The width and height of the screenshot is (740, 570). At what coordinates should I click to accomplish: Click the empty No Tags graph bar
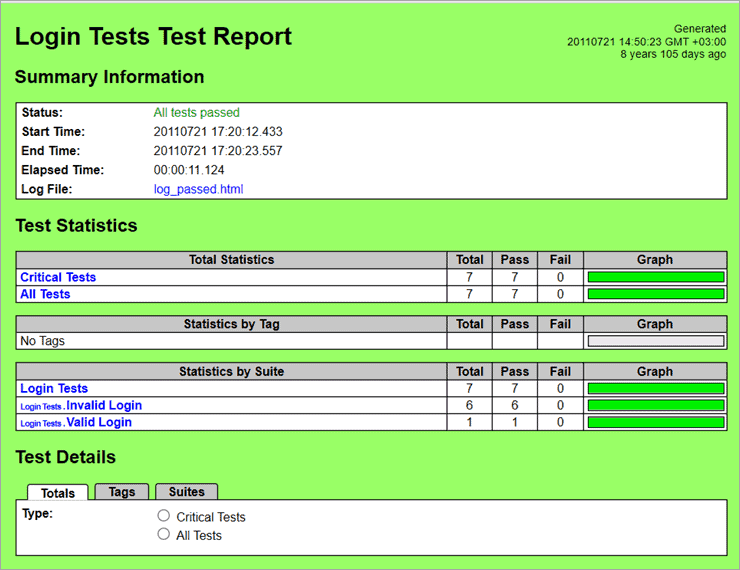[656, 341]
